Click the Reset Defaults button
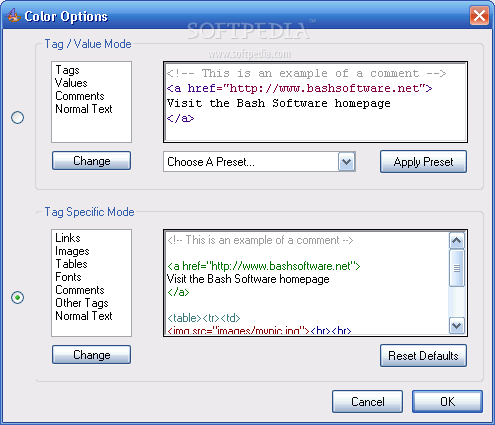Image resolution: width=495 pixels, height=425 pixels. pyautogui.click(x=423, y=356)
